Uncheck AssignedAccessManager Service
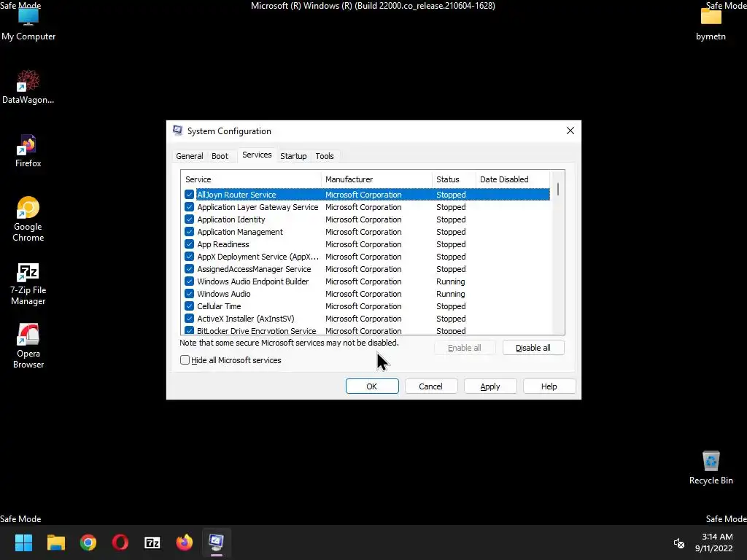The height and width of the screenshot is (560, 747). [189, 268]
